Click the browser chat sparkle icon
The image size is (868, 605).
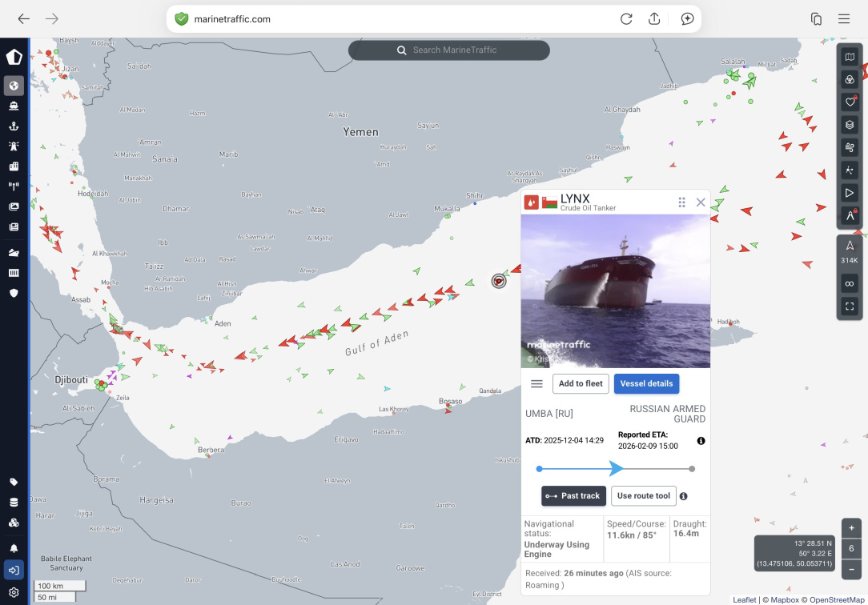pyautogui.click(x=687, y=18)
